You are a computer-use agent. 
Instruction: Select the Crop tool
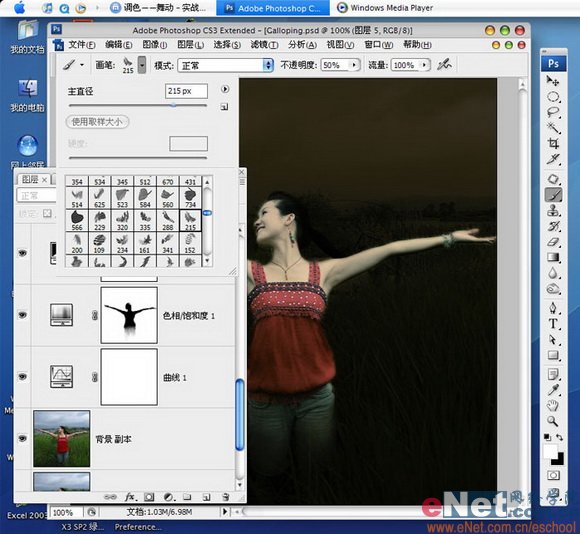coord(553,143)
